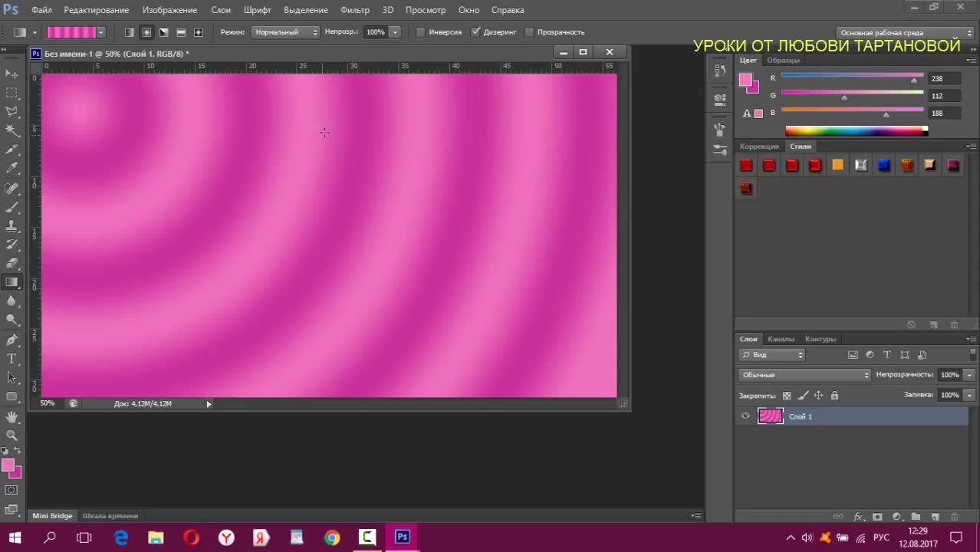
Task: Toggle lock all padlock icon
Action: (x=834, y=396)
